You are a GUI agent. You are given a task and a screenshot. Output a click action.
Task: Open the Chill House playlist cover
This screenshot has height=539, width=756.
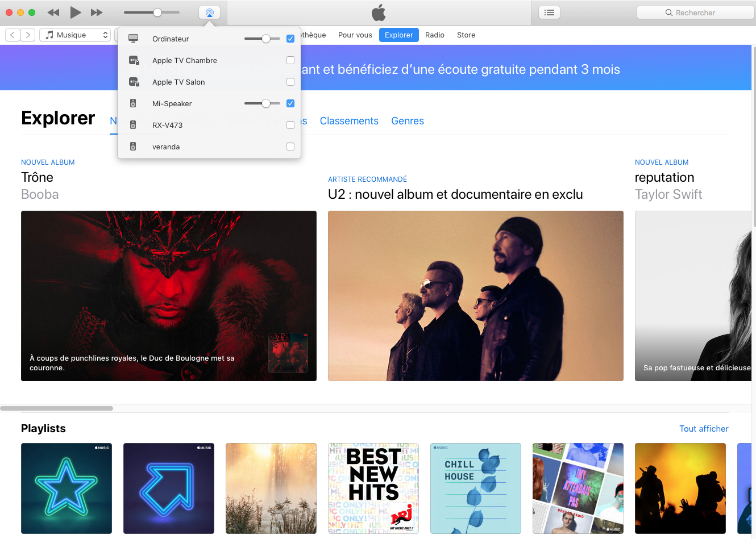[x=476, y=488]
